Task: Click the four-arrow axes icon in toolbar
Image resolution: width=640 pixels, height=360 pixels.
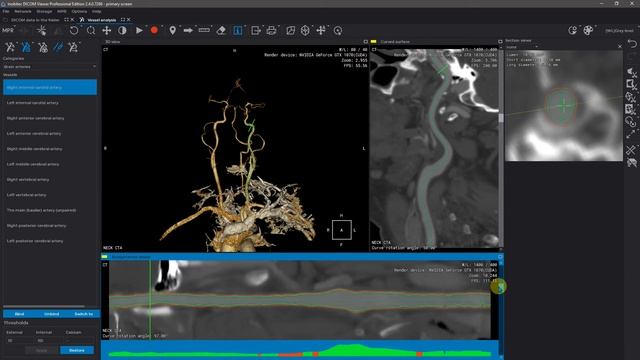Action: (321, 30)
